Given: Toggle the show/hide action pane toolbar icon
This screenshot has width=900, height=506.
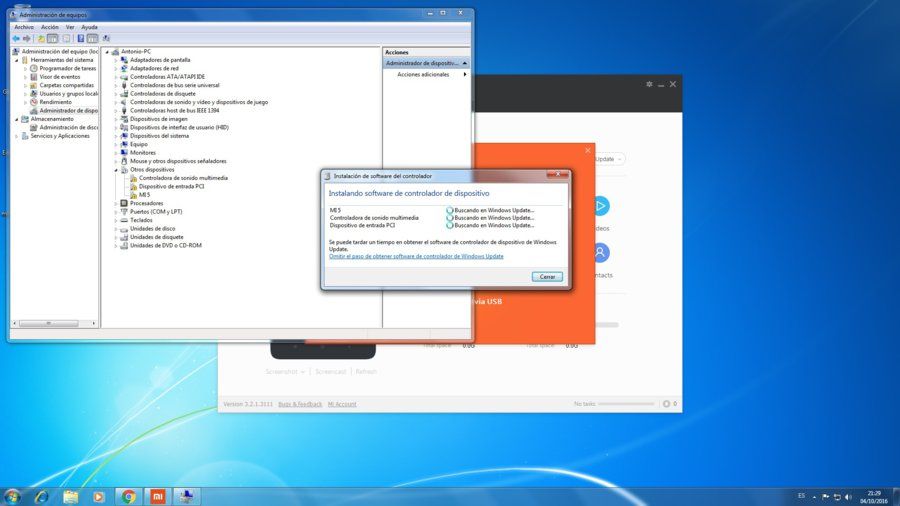Looking at the screenshot, I should 92,38.
